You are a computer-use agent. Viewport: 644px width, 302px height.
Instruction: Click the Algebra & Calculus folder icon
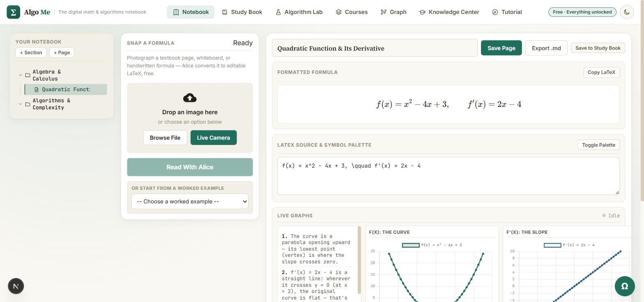click(28, 75)
